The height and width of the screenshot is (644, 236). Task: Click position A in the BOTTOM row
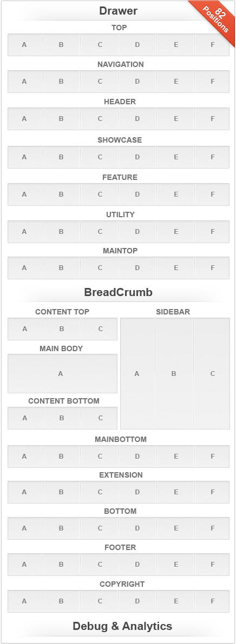tap(25, 528)
